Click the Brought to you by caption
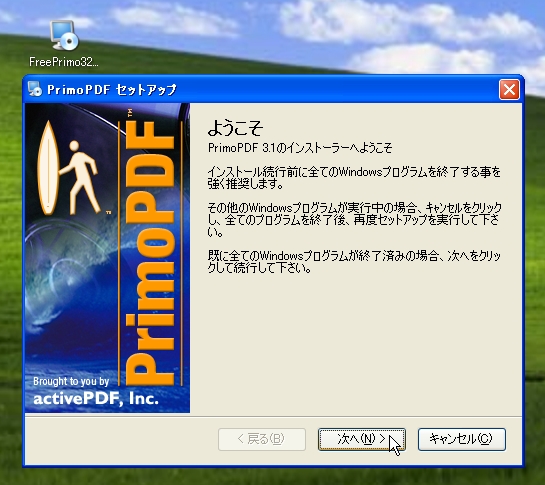This screenshot has height=485, width=545. point(71,381)
